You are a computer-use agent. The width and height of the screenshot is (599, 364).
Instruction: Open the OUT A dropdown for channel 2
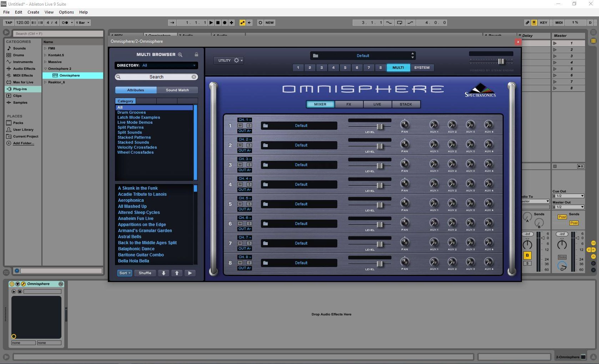[245, 150]
